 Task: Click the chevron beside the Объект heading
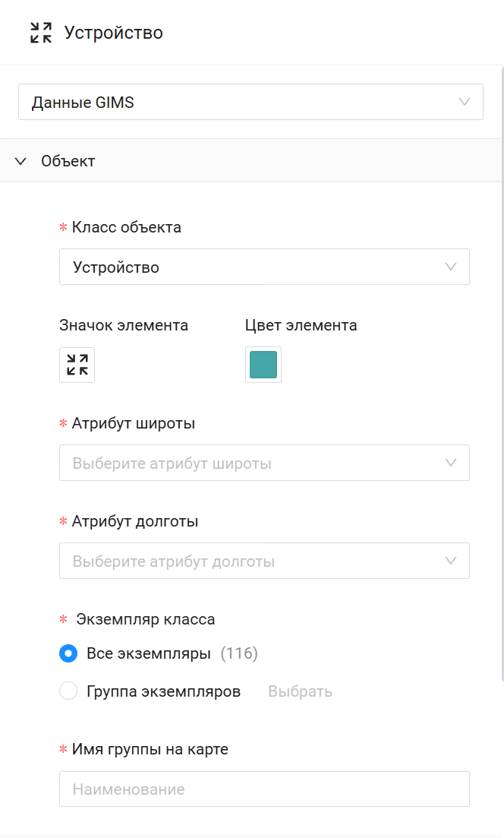[x=21, y=161]
